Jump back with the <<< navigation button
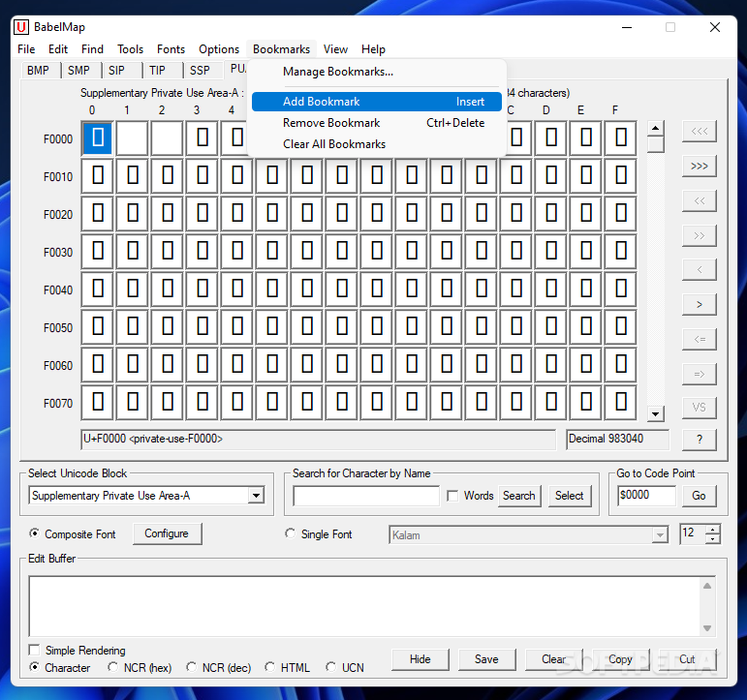The image size is (747, 700). 699,132
